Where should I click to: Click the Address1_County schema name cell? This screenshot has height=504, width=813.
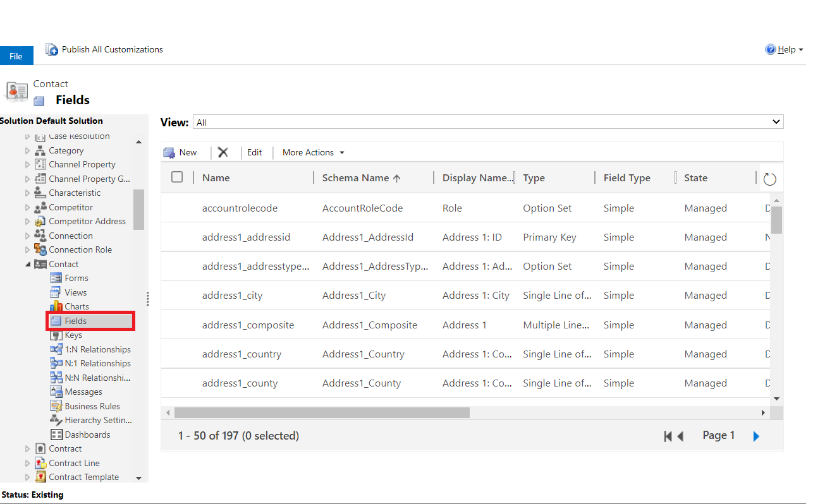click(x=362, y=383)
